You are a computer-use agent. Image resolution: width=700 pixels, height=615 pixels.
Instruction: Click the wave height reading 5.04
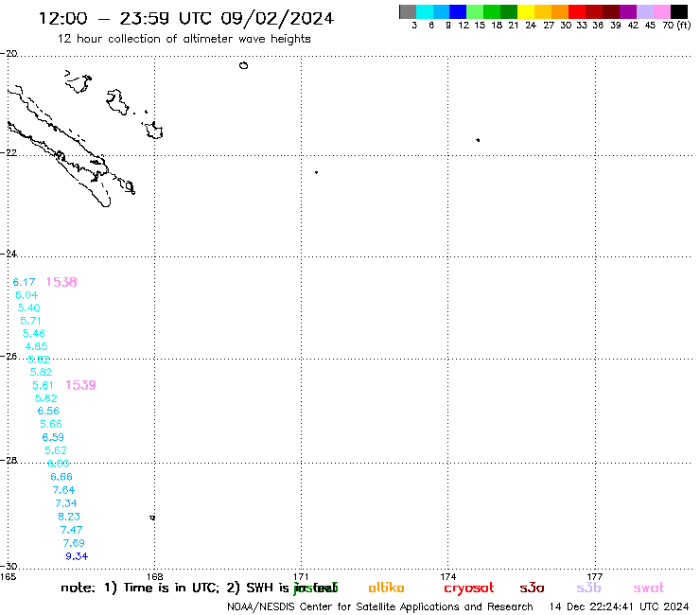coord(26,295)
